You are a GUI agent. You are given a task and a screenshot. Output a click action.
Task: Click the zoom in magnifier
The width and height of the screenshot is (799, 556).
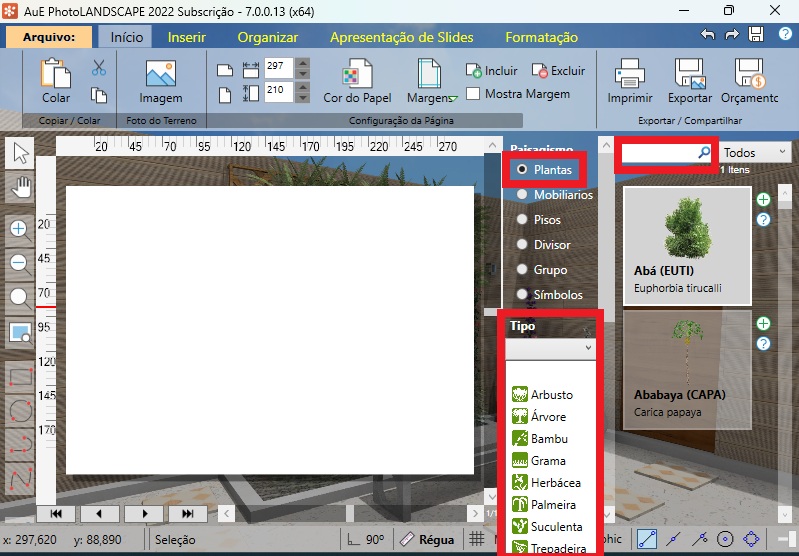coord(20,230)
